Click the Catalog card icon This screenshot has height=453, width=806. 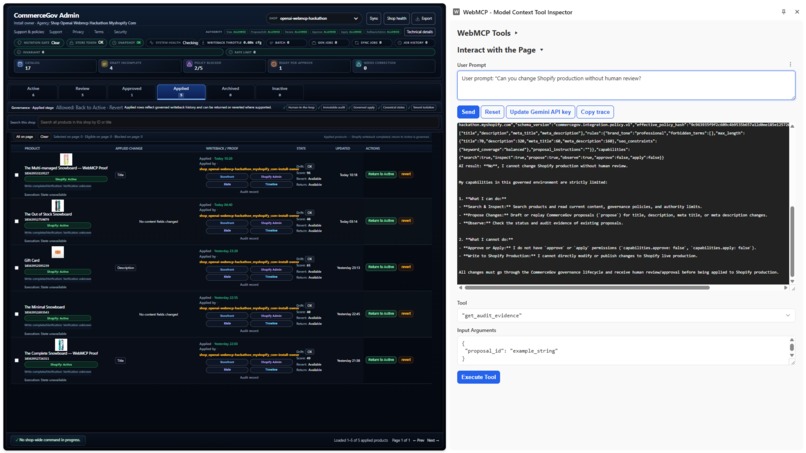(x=20, y=64)
